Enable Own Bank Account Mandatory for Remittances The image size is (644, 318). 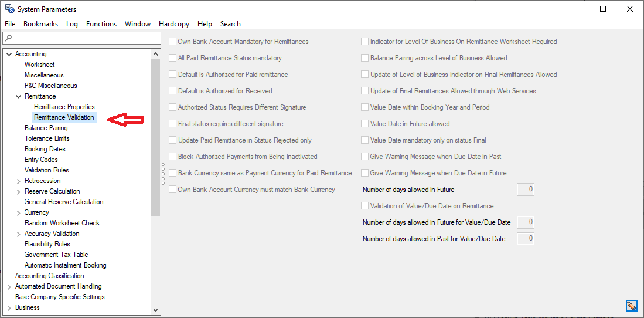click(x=173, y=42)
